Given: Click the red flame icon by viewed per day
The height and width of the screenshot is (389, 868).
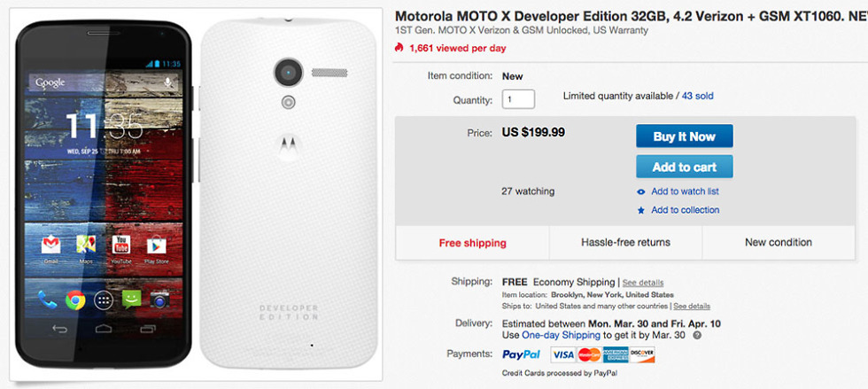Looking at the screenshot, I should (400, 48).
